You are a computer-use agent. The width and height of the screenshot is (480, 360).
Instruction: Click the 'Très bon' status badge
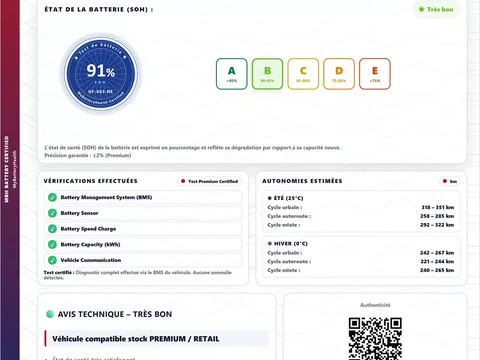(x=436, y=9)
